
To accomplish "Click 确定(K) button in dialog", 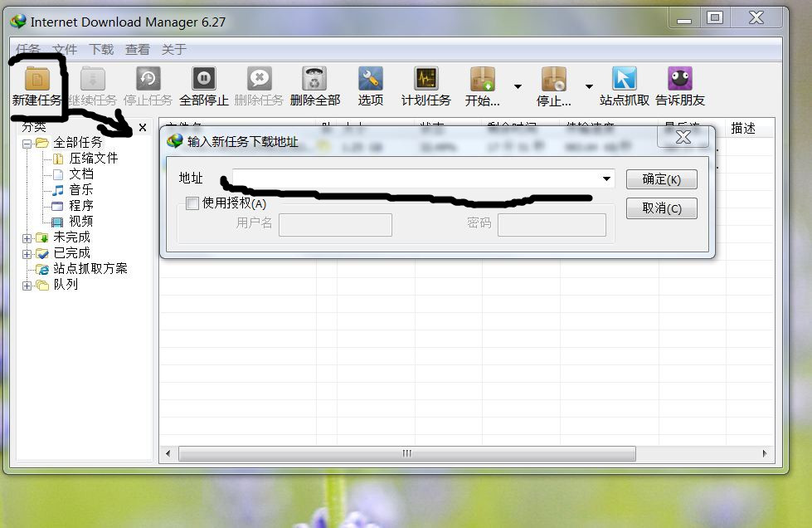I will coord(661,179).
